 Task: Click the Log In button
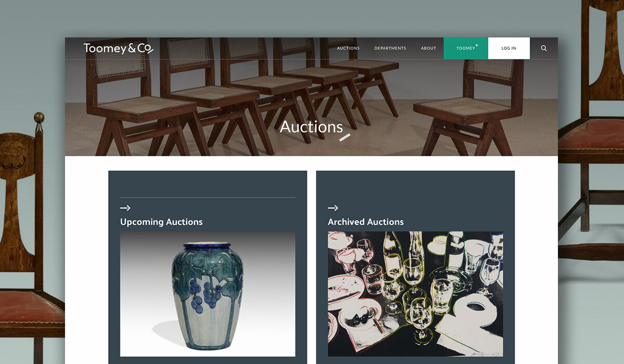509,48
